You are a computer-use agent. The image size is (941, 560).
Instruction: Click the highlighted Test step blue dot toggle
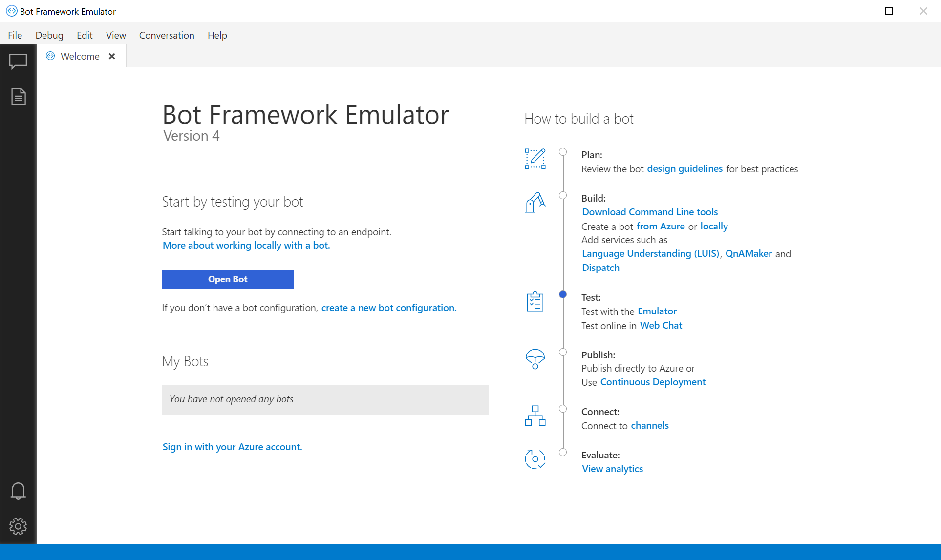click(x=563, y=293)
